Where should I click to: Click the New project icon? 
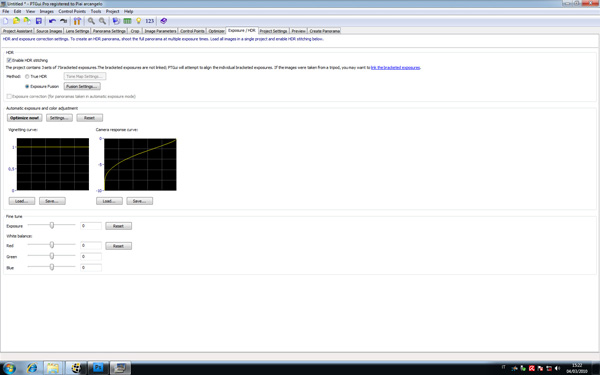5,21
